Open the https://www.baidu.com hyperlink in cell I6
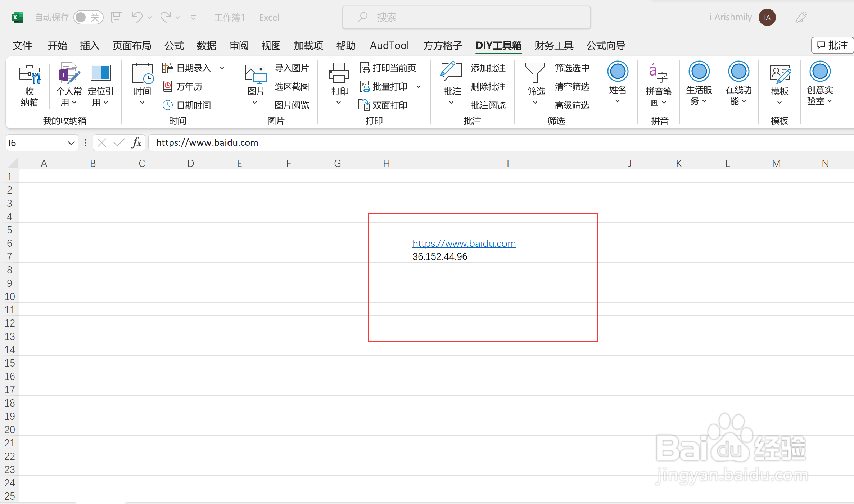 [464, 244]
